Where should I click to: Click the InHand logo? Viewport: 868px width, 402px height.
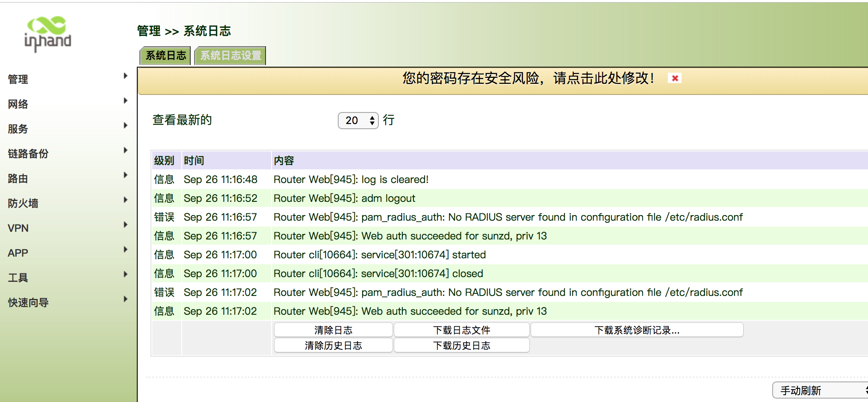point(47,34)
